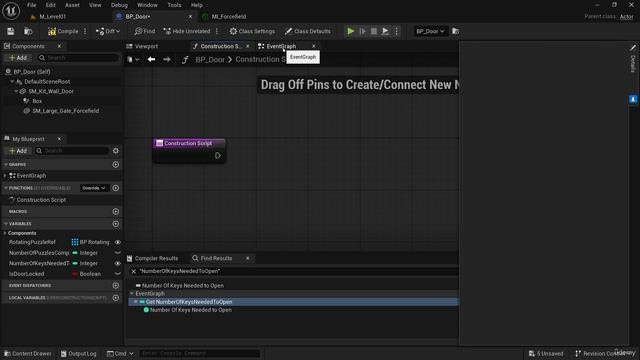Click the Unreal Engine logo icon
Image resolution: width=640 pixels, height=360 pixels.
(x=11, y=10)
